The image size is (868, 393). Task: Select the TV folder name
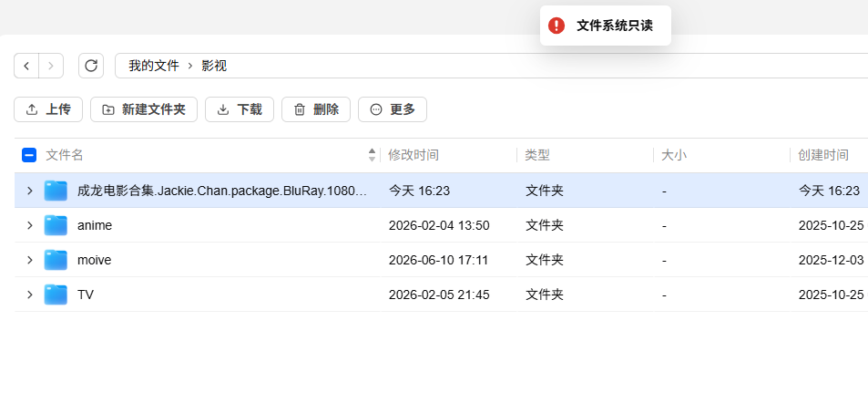[x=86, y=295]
